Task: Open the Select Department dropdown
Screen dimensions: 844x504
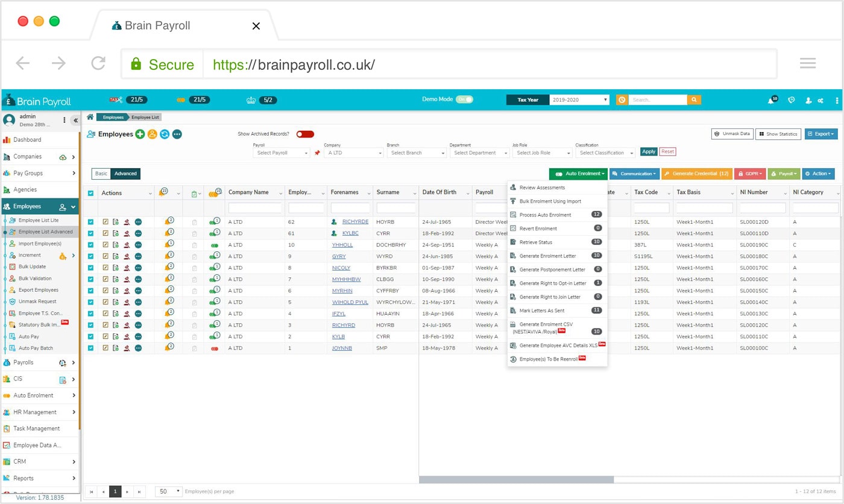Action: click(x=479, y=153)
